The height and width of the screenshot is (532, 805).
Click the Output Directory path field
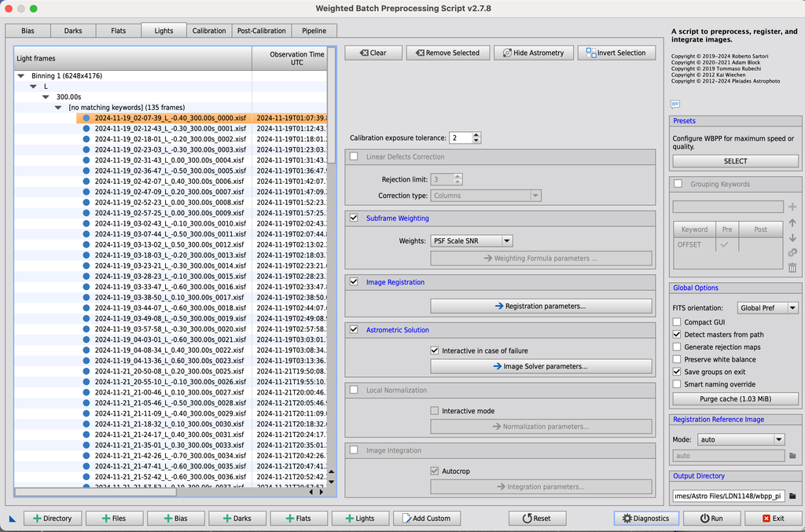(729, 496)
